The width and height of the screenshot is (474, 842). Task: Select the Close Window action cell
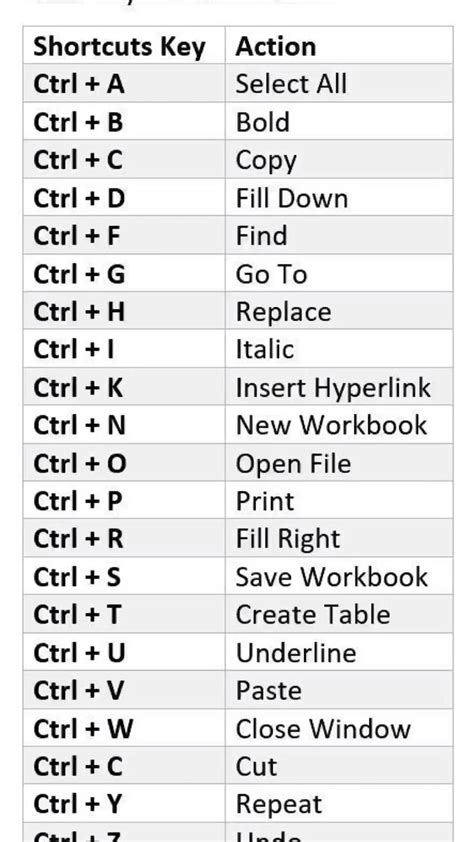point(339,728)
